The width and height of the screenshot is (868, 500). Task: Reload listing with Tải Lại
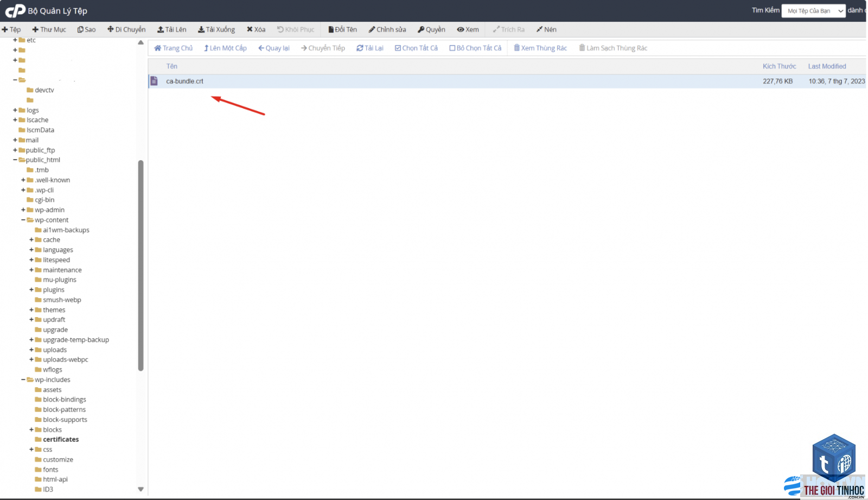click(x=370, y=48)
